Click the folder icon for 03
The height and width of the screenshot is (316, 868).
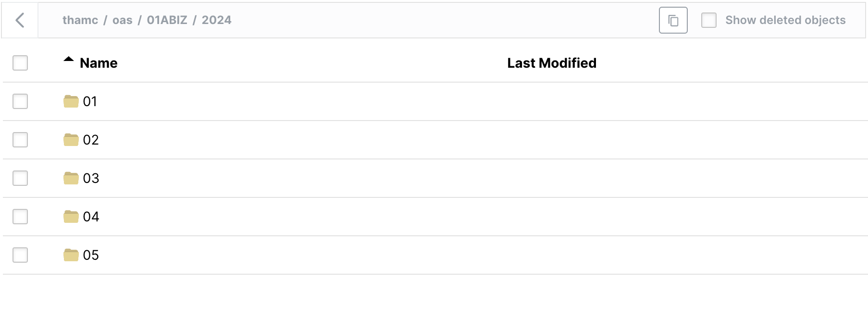coord(71,178)
